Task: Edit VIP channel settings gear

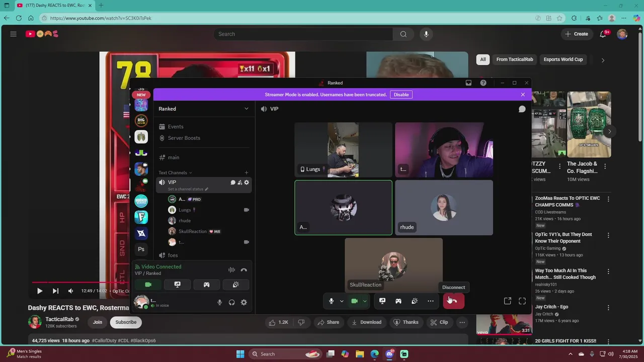Action: click(247, 183)
